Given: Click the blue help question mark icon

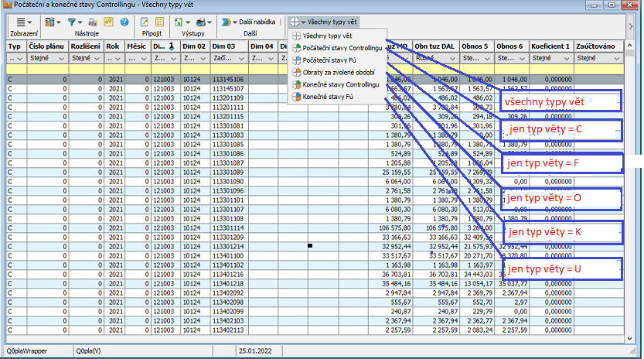Looking at the screenshot, I should coord(124,22).
